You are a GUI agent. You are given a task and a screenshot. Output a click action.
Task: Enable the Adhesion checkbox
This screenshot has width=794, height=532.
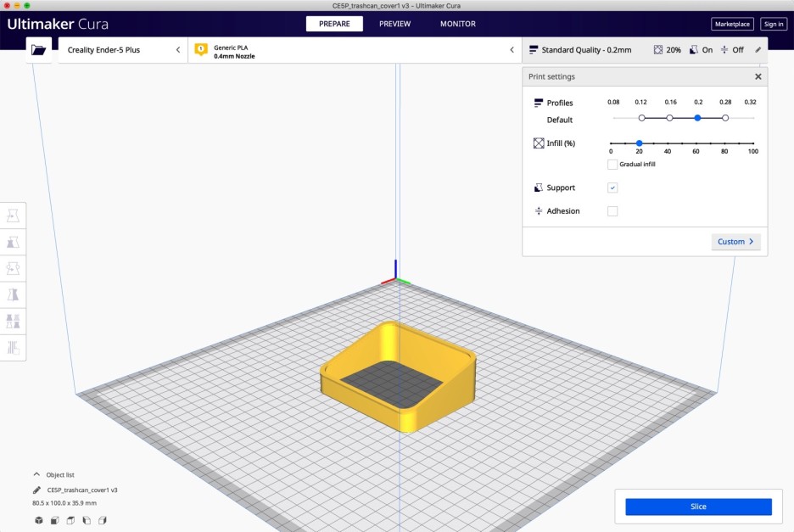(x=612, y=210)
